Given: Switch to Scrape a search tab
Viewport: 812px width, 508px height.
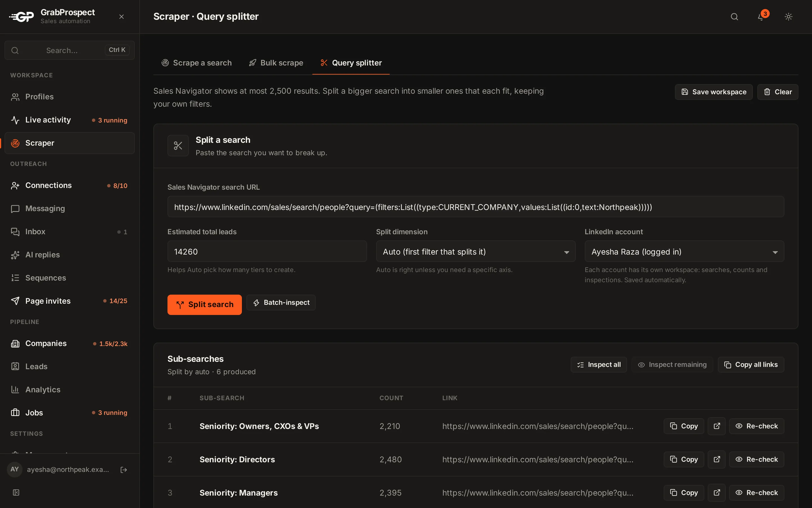Looking at the screenshot, I should (197, 63).
